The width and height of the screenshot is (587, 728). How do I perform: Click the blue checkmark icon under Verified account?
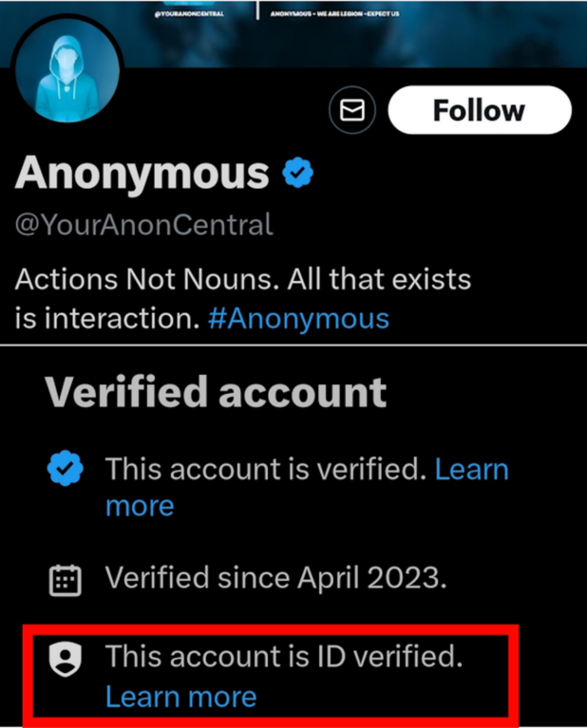click(65, 468)
